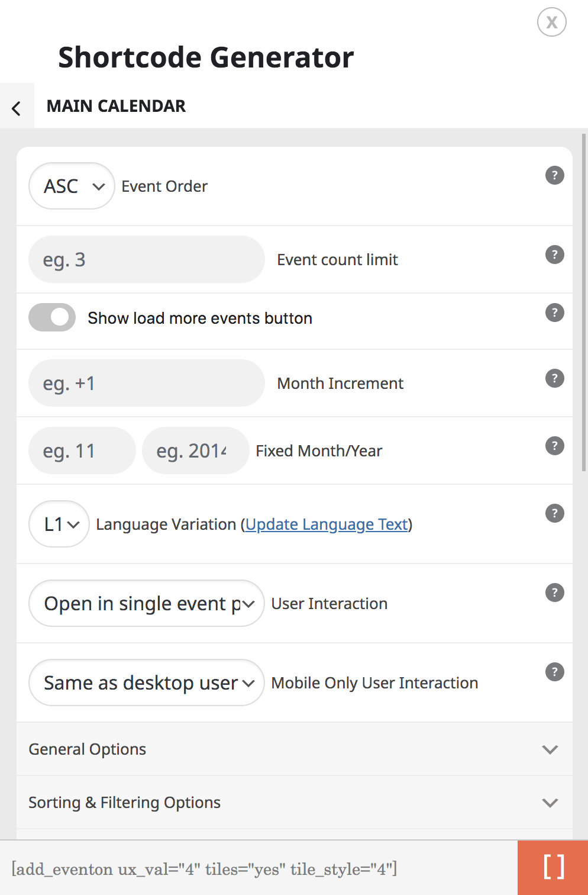Click the Event Order help icon
The image size is (588, 895).
[x=554, y=175]
